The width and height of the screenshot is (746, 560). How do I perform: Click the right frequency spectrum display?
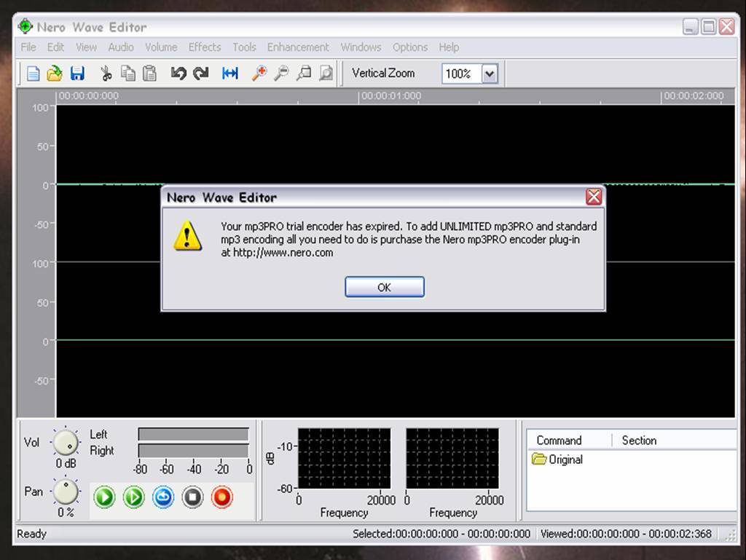452,458
